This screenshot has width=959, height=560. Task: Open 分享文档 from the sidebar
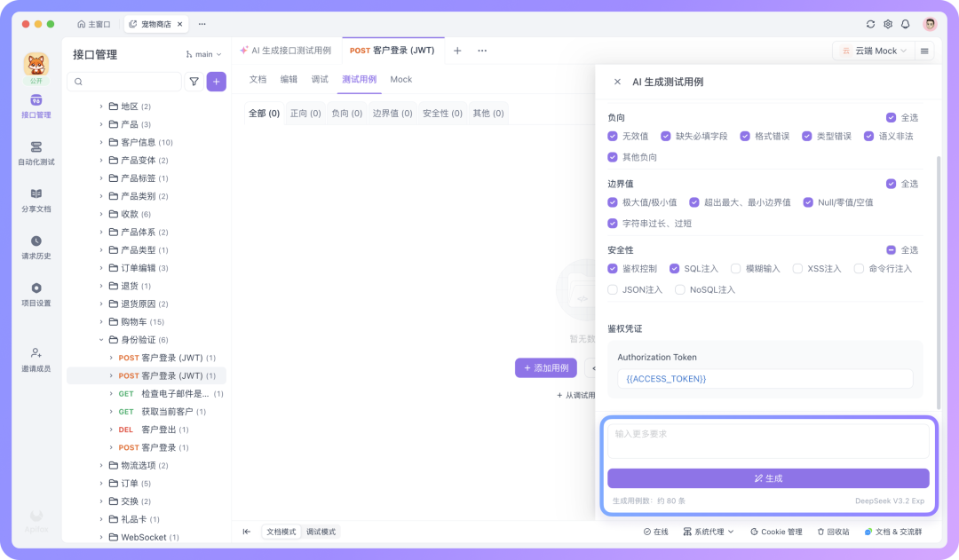[x=36, y=201]
